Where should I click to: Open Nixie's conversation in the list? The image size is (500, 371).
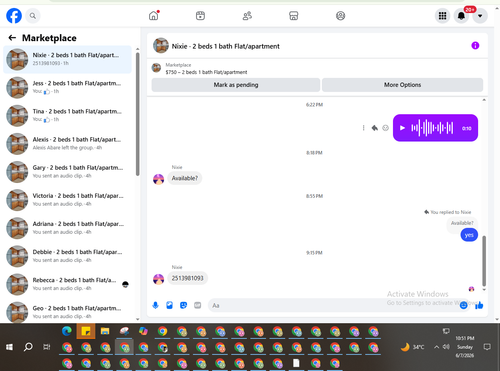tap(67, 59)
